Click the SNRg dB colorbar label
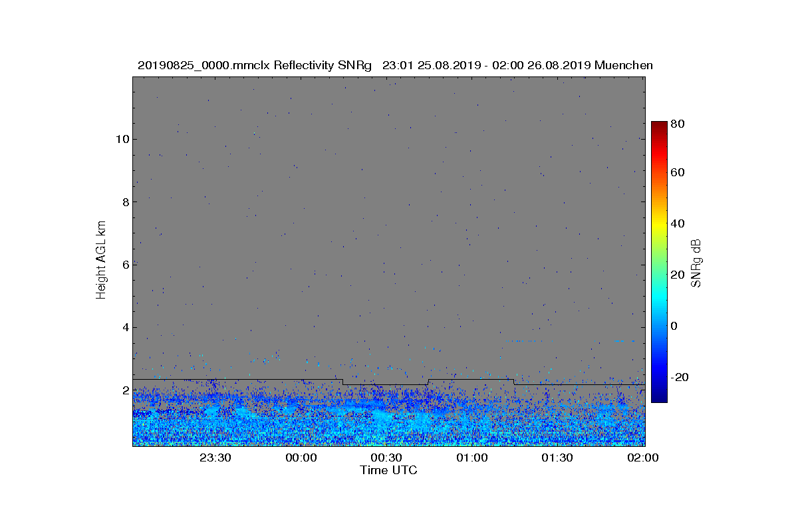Screen dimensions: 798x532 tap(696, 263)
